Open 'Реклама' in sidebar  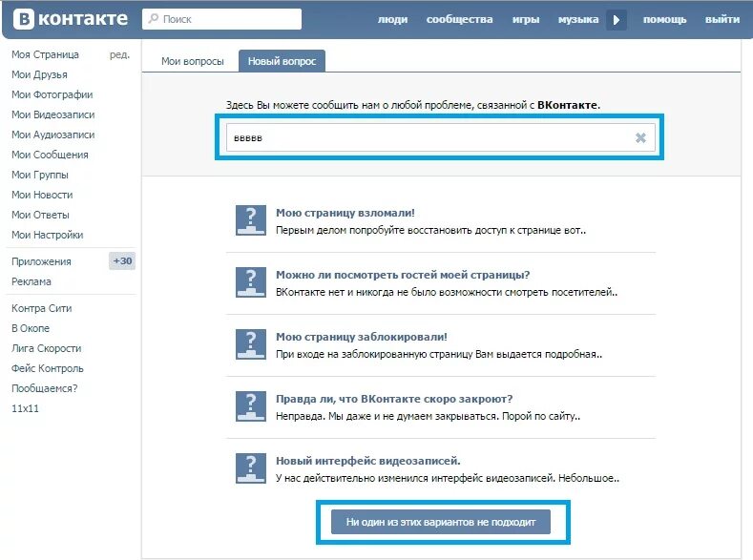[31, 281]
